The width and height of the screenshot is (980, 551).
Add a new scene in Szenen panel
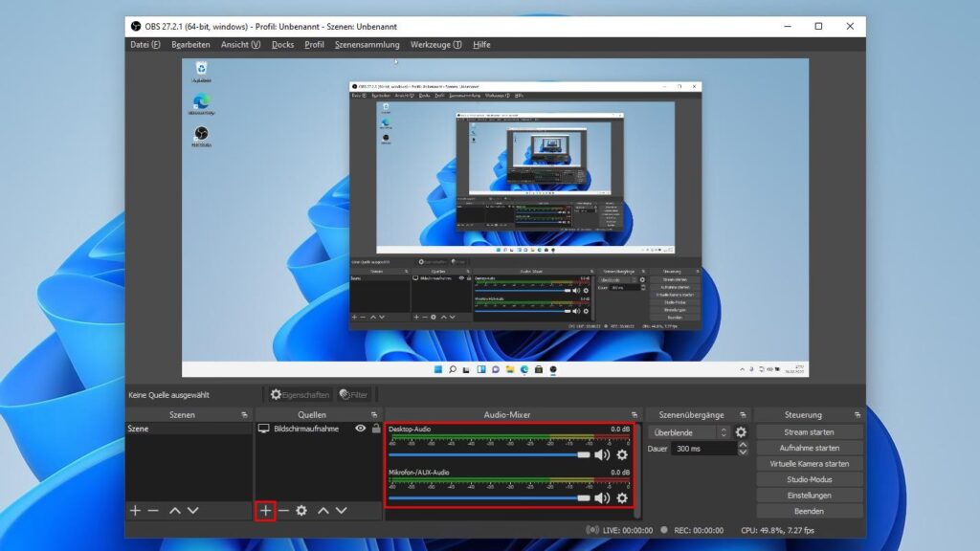pos(135,511)
